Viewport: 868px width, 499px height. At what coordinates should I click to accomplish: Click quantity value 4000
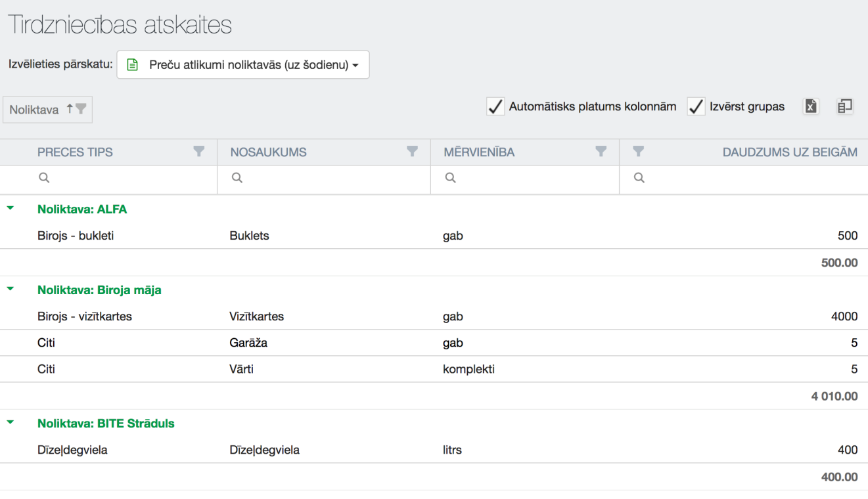pos(844,316)
